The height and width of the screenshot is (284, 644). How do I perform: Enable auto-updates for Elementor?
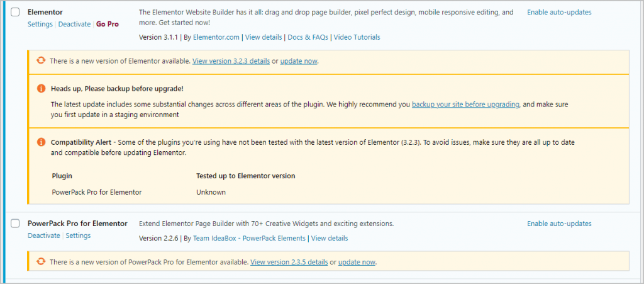tap(558, 12)
